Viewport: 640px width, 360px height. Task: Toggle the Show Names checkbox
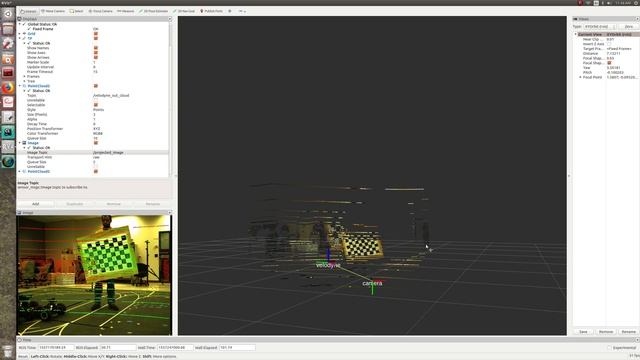96,48
